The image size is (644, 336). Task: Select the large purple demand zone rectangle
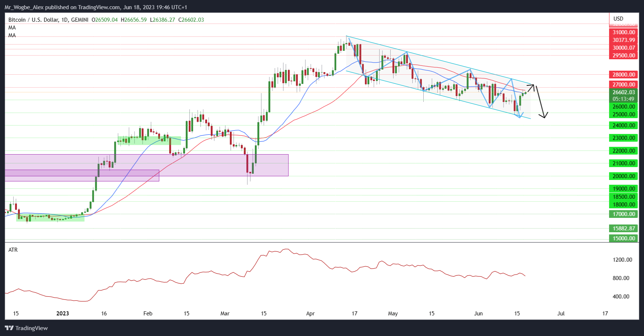click(221, 165)
